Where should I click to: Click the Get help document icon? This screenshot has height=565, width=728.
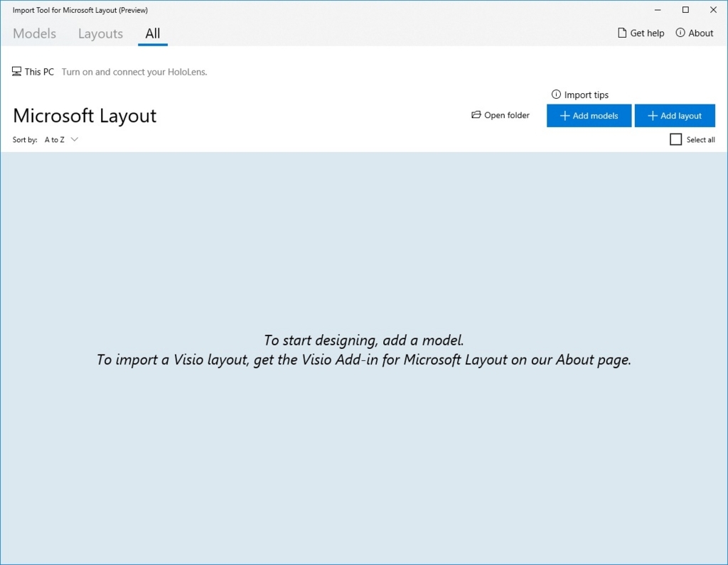click(622, 33)
